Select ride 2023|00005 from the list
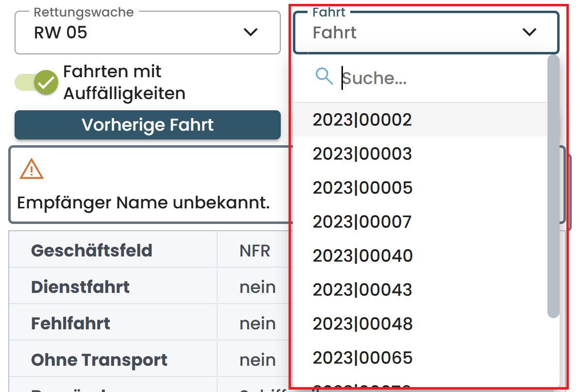The image size is (580, 392). [x=363, y=187]
